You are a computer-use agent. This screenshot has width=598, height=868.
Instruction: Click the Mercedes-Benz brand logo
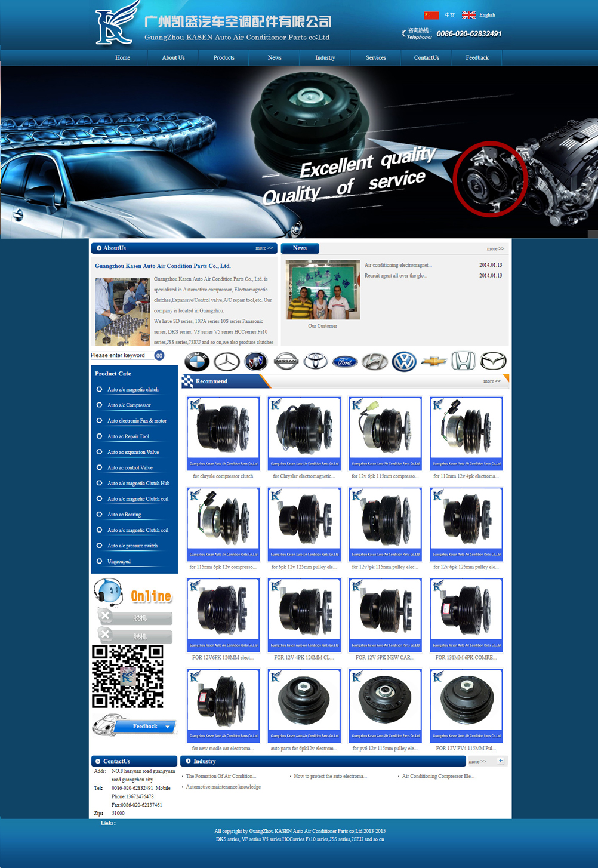point(227,361)
